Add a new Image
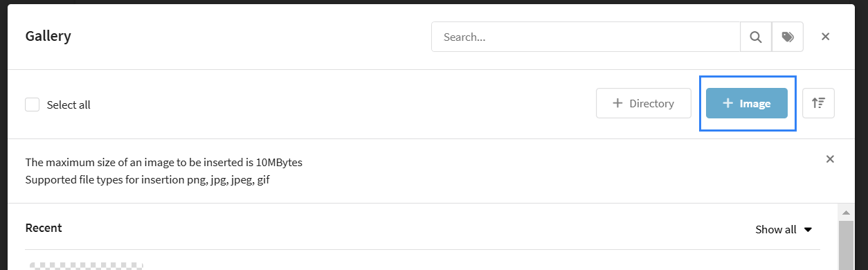The height and width of the screenshot is (270, 868). point(747,103)
